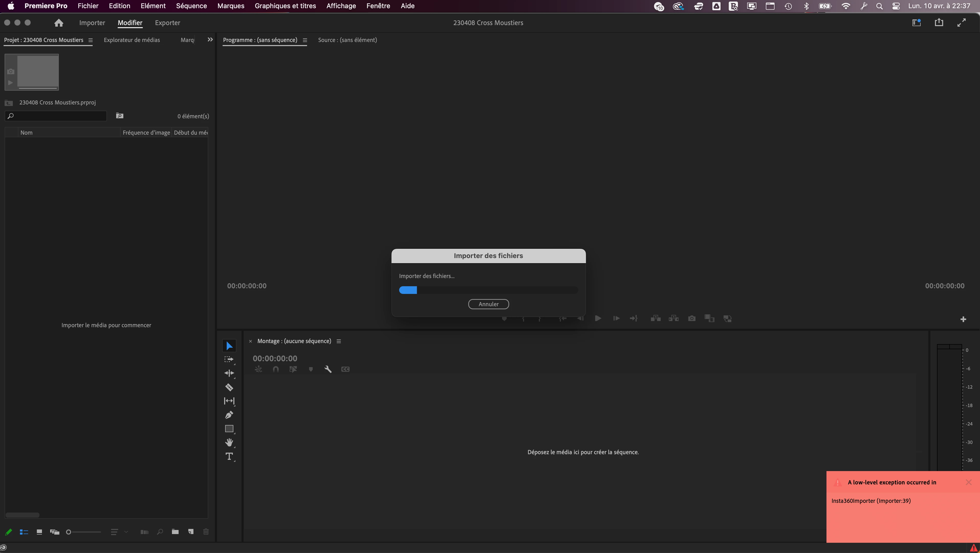Viewport: 980px width, 553px height.
Task: Select the Hand tool
Action: [229, 443]
